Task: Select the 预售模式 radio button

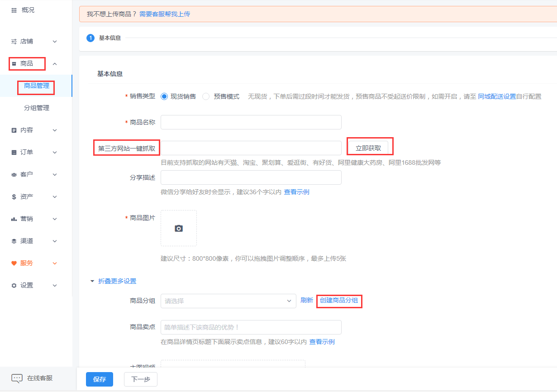Action: 206,96
